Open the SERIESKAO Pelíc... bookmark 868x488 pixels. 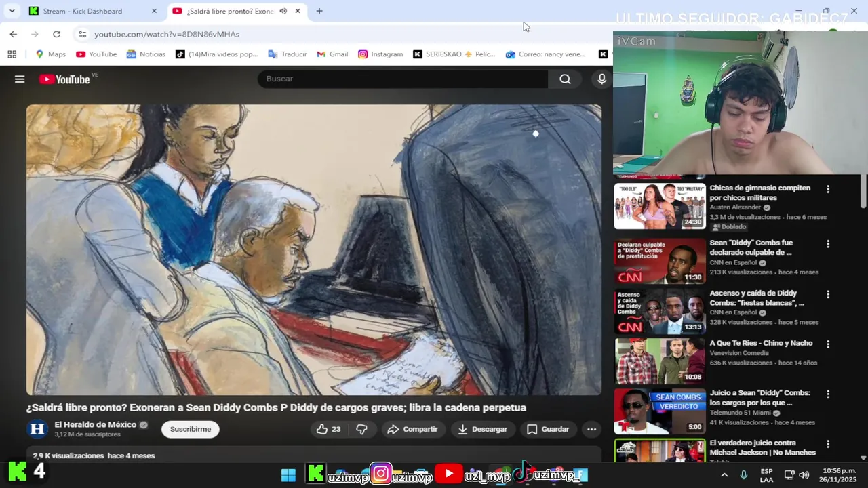click(454, 54)
